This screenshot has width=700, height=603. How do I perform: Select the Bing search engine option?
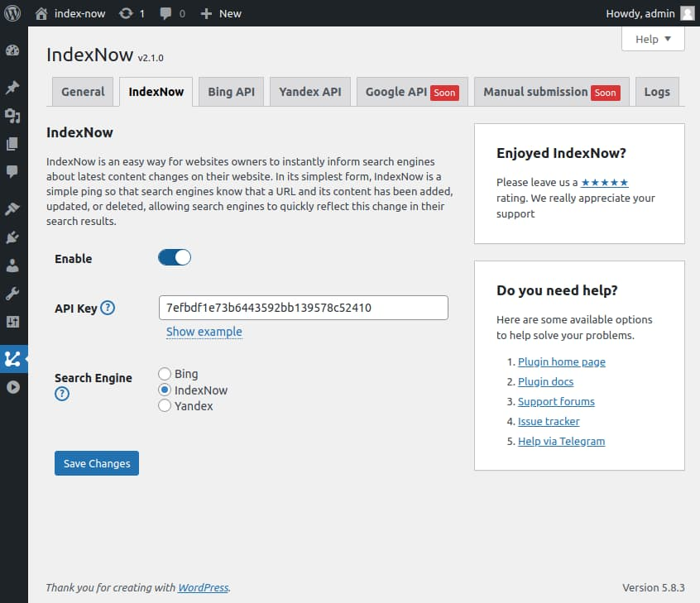coord(165,374)
